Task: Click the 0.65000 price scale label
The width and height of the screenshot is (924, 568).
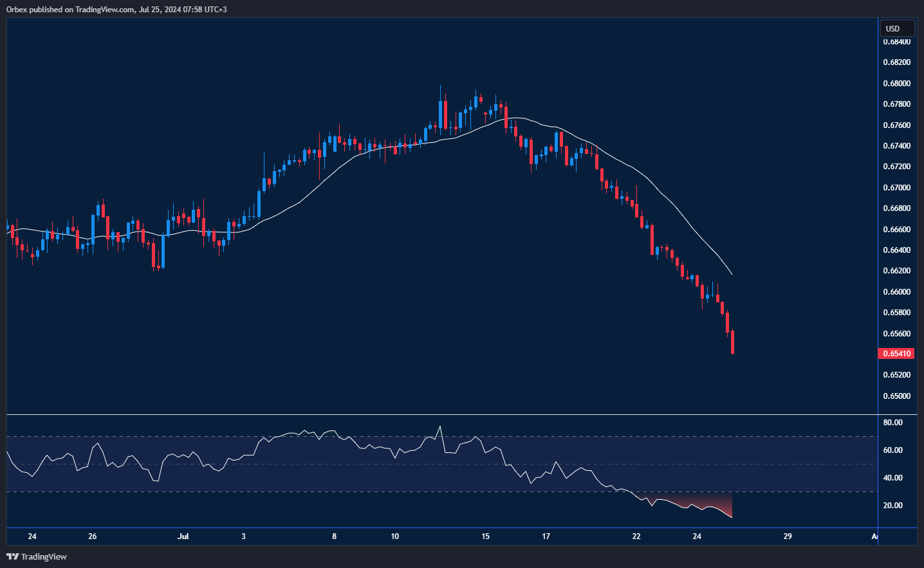Action: click(x=896, y=396)
